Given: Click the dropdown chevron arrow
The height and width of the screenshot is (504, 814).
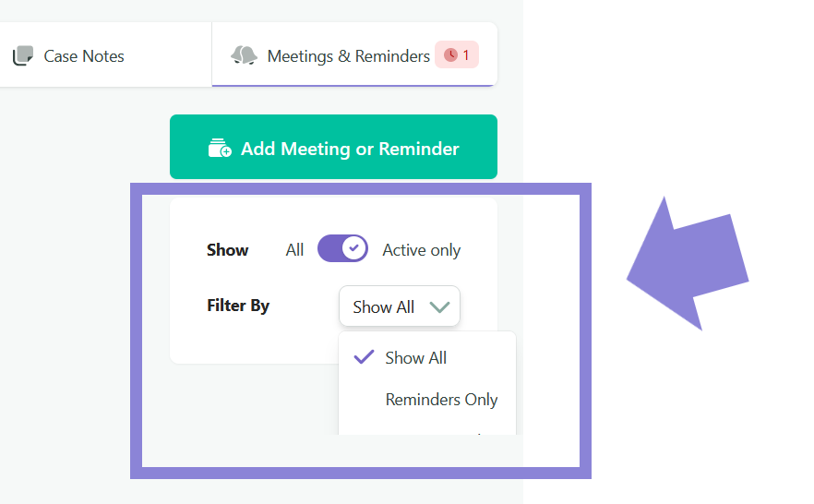Looking at the screenshot, I should 439,306.
